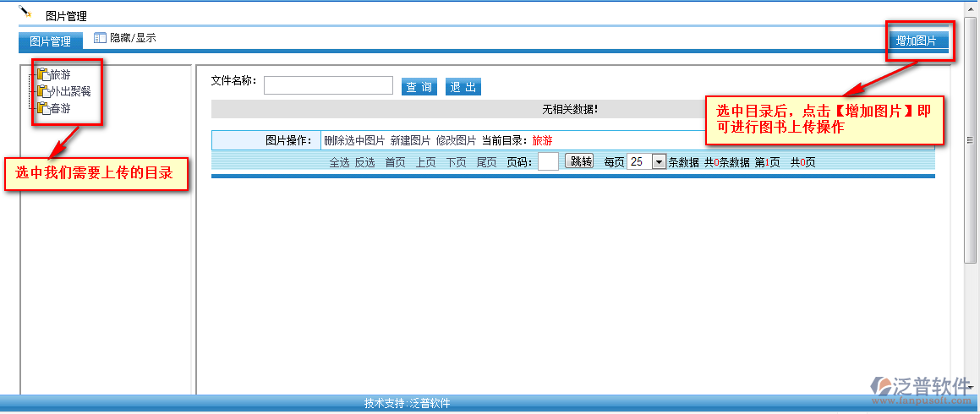Click the 外出聚餐 folder icon
This screenshot has height=414, width=980.
tap(43, 92)
